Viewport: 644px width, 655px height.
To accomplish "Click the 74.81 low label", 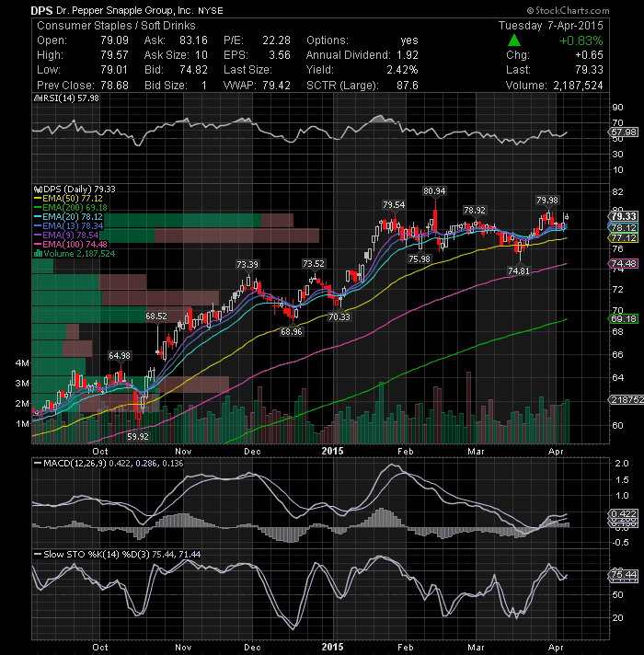I will 519,271.
